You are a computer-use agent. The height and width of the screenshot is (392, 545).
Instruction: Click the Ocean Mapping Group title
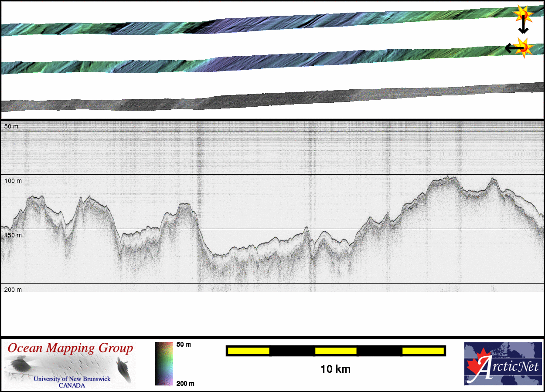tap(70, 348)
